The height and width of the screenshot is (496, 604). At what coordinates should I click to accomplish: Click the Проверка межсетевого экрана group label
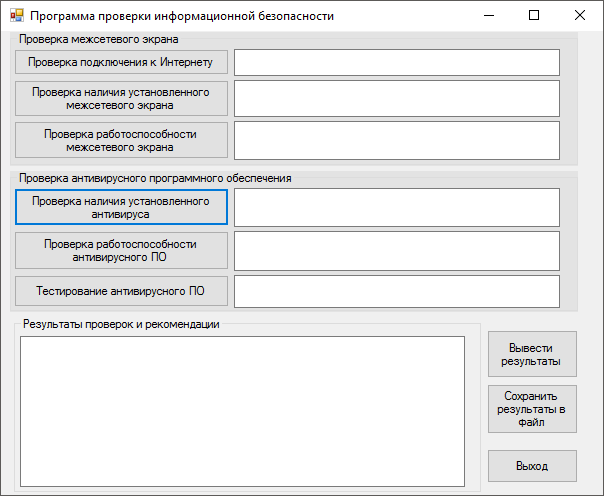coord(99,39)
